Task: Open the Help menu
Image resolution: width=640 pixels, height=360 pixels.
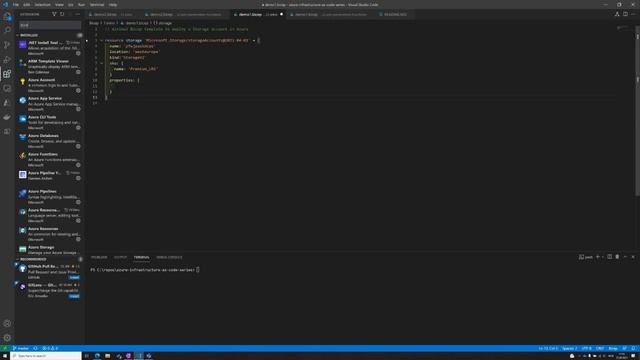Action: [x=113, y=4]
